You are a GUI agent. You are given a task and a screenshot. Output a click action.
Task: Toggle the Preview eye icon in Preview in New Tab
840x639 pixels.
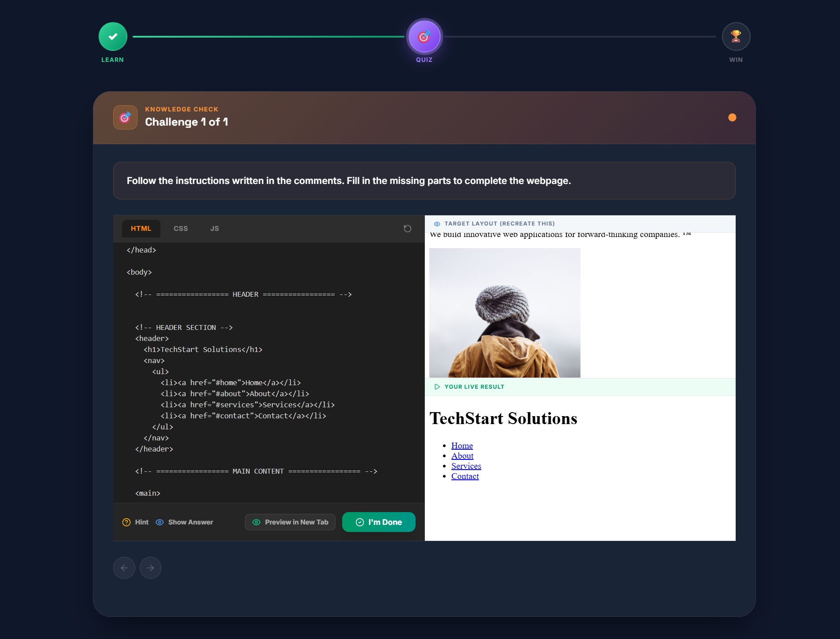click(x=256, y=522)
